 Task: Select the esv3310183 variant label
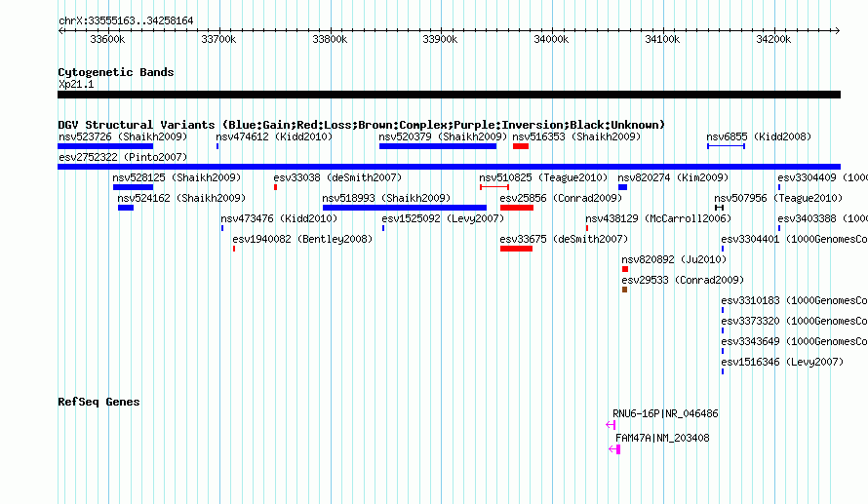[x=795, y=300]
